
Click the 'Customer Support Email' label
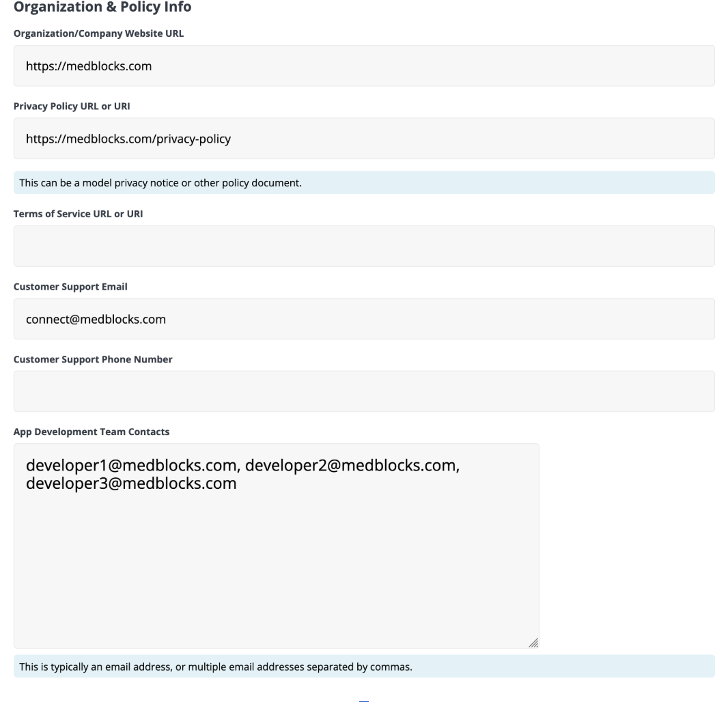pyautogui.click(x=70, y=286)
